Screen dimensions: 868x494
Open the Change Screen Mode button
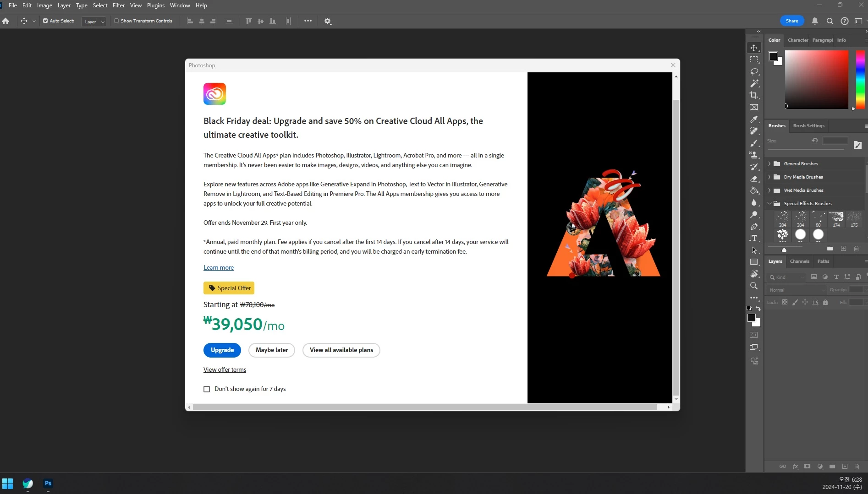pos(754,347)
